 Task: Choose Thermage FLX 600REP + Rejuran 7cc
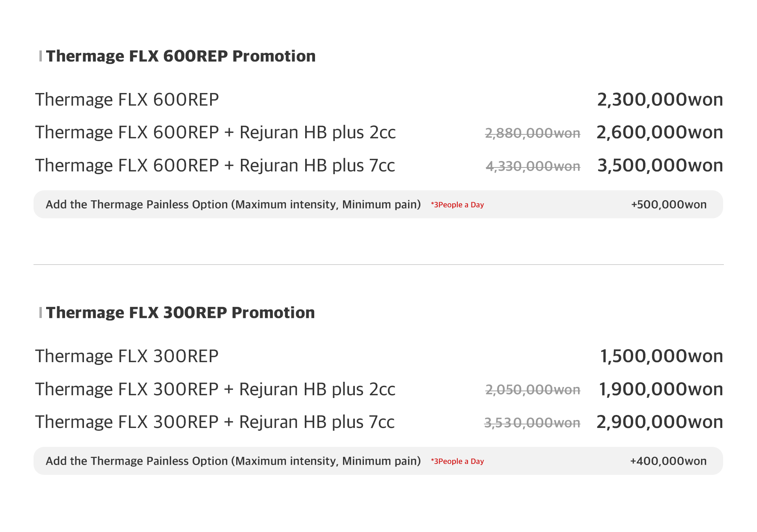(x=215, y=166)
